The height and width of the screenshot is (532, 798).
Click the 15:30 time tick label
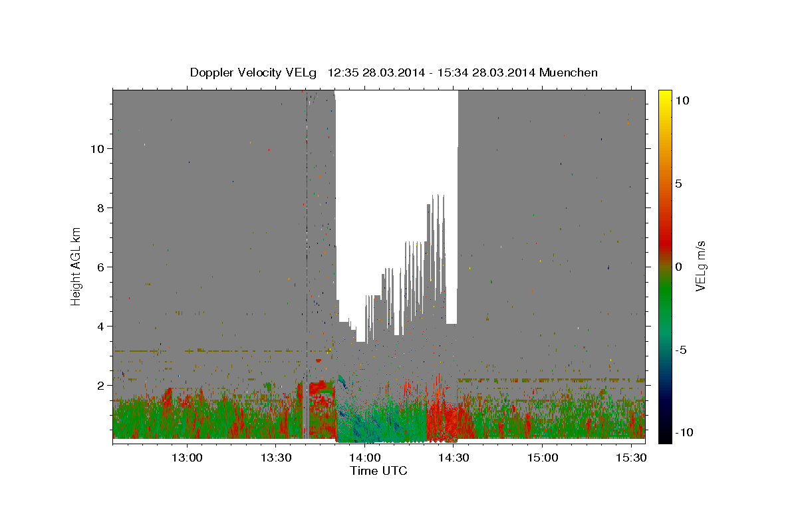pos(631,458)
